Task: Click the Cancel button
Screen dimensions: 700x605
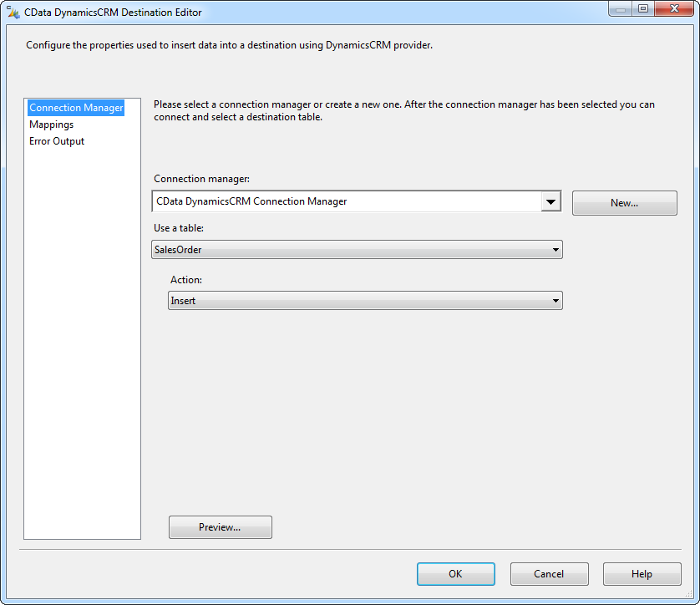Action: pyautogui.click(x=549, y=574)
